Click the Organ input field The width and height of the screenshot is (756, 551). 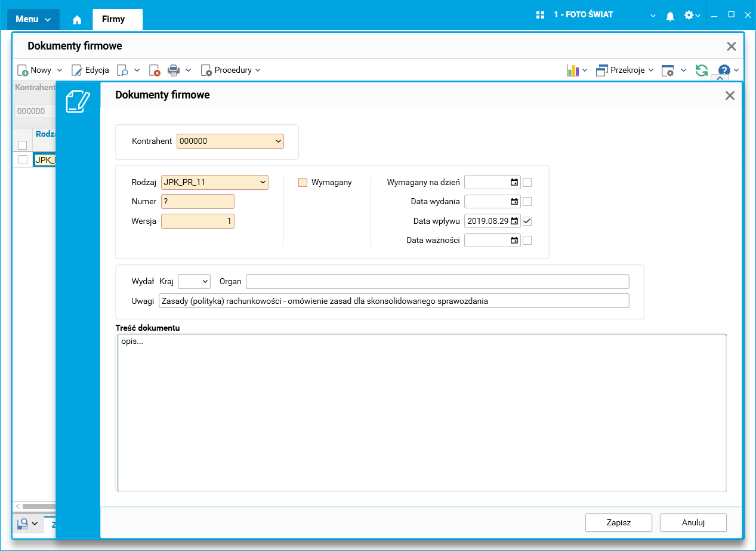click(x=437, y=281)
